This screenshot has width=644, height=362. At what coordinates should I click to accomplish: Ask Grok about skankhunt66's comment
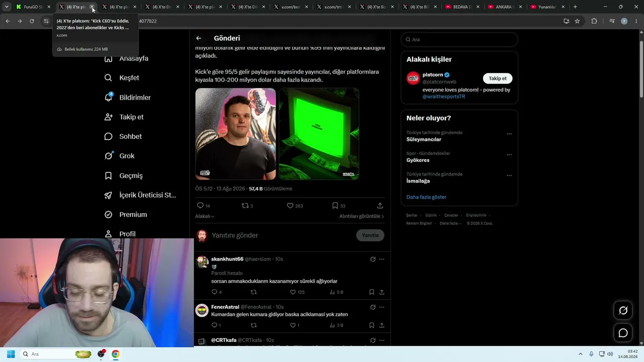tap(373, 259)
